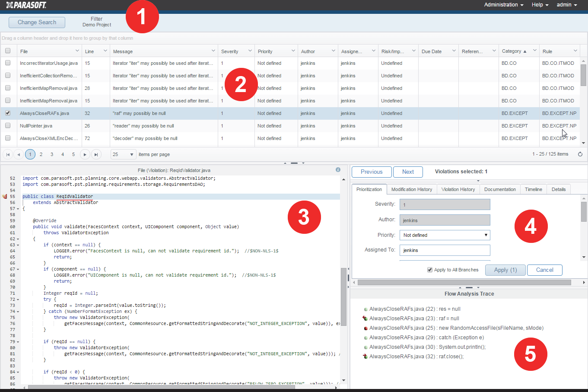
Task: Click the Apply (1) button
Action: coord(505,270)
